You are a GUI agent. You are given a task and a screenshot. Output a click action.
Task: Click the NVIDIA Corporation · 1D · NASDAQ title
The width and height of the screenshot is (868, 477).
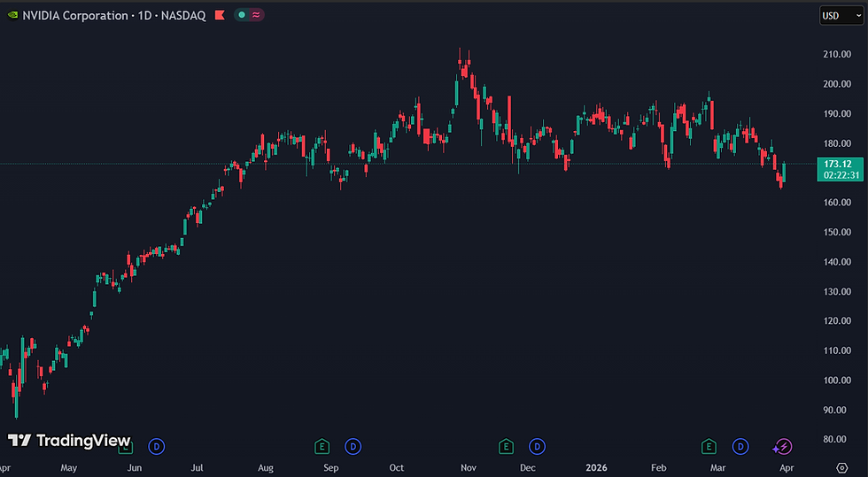pos(114,16)
